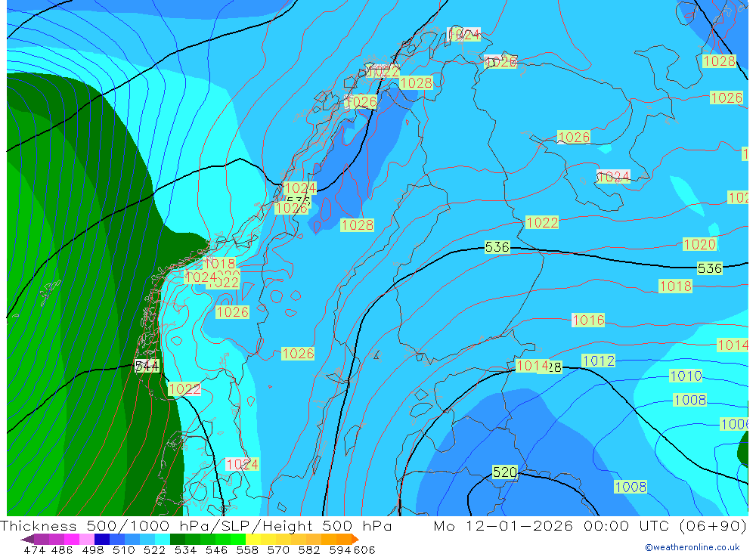Image resolution: width=756 pixels, height=554 pixels.
Task: Click the legend value 534
Action: click(x=184, y=549)
